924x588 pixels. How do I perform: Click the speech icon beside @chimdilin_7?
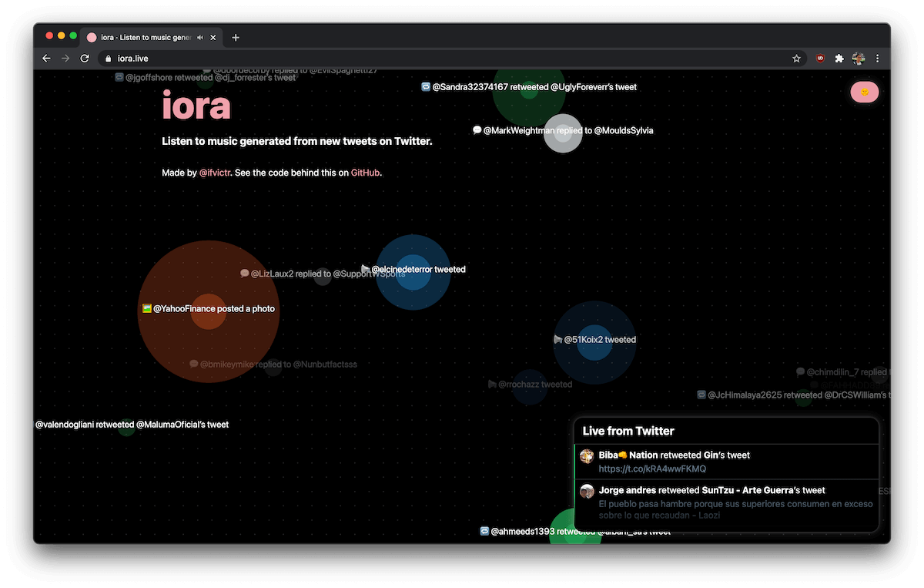tap(801, 371)
